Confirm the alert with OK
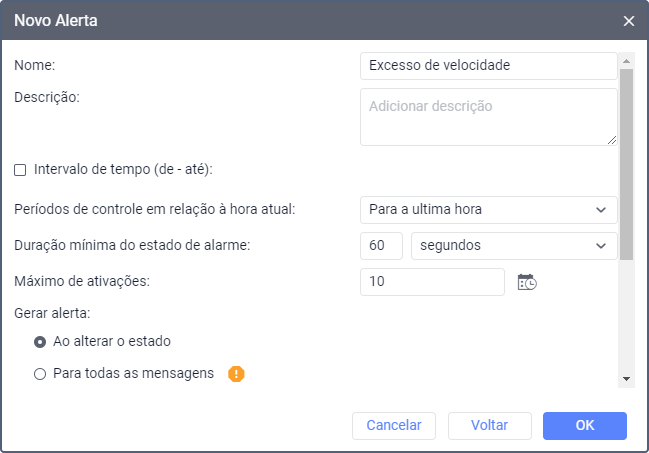 [585, 425]
